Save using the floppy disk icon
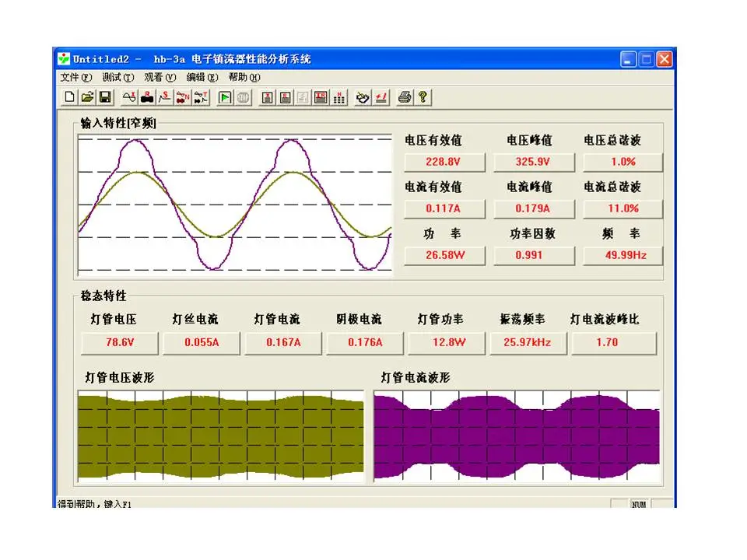The width and height of the screenshot is (747, 560). (x=105, y=97)
